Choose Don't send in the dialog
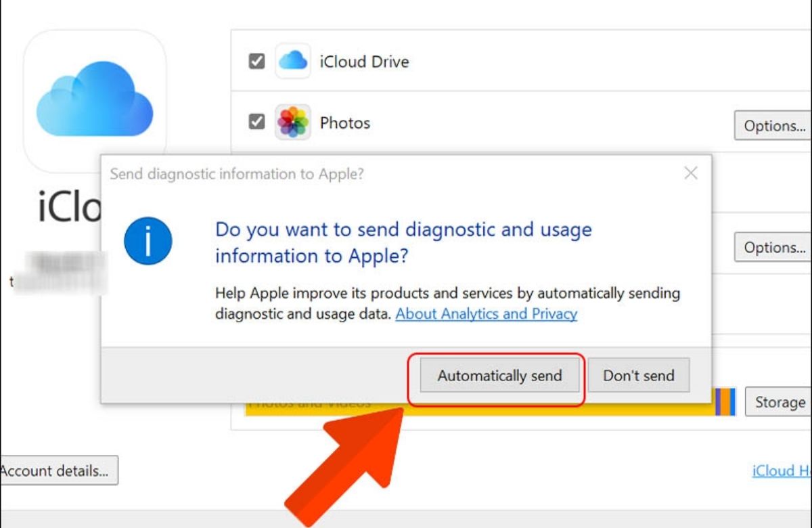This screenshot has width=812, height=528. pyautogui.click(x=639, y=376)
